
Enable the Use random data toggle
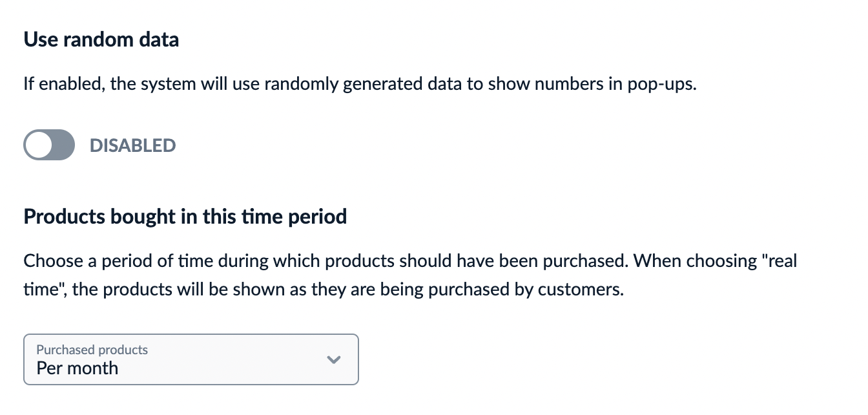click(49, 145)
